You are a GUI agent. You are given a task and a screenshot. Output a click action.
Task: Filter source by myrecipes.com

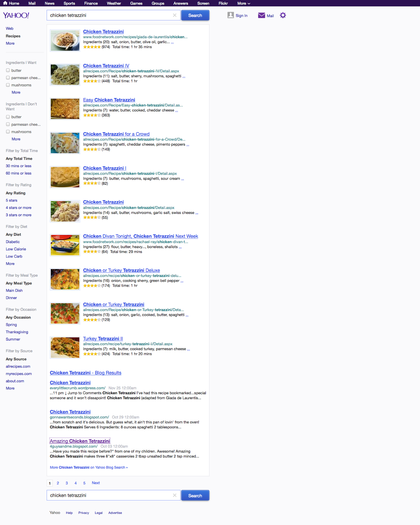(19, 374)
